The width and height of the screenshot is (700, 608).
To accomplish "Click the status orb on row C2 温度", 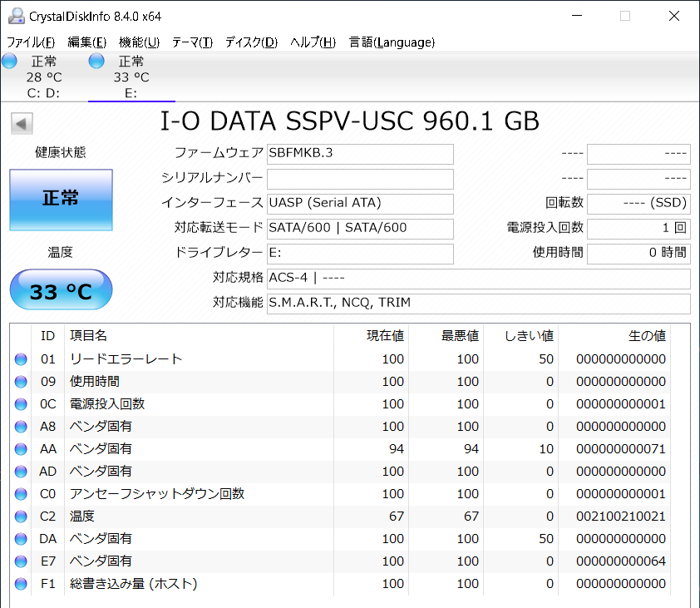I will click(21, 517).
